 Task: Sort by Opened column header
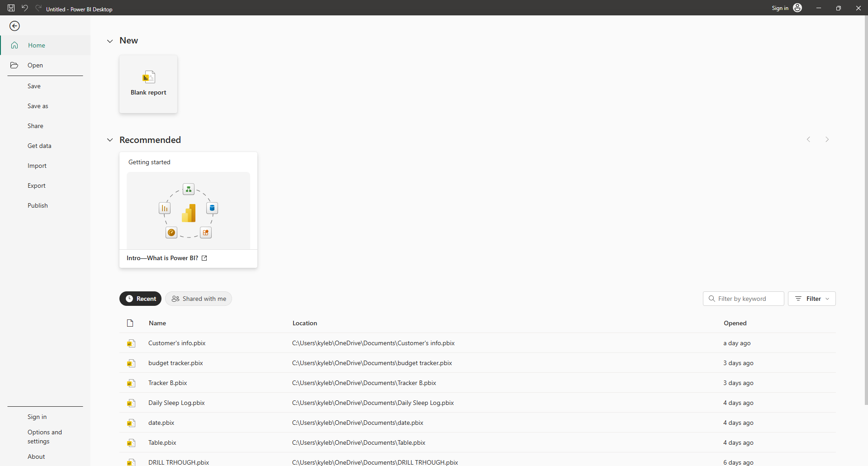735,323
